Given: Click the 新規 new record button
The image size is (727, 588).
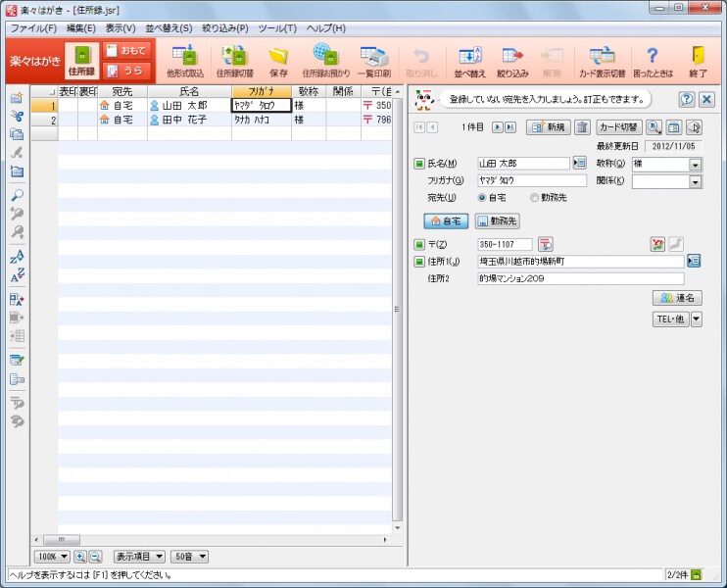Looking at the screenshot, I should pos(548,127).
